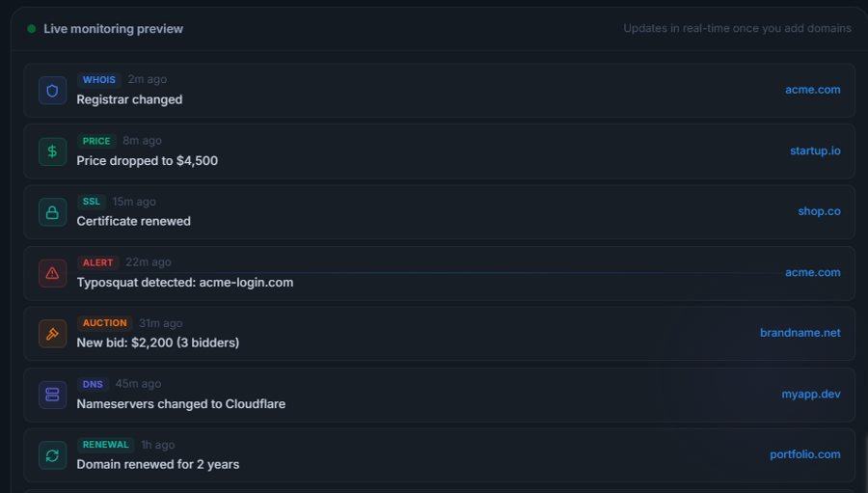
Task: Select 'New bid: $2,200 (3 bidders)' text
Action: pos(158,342)
